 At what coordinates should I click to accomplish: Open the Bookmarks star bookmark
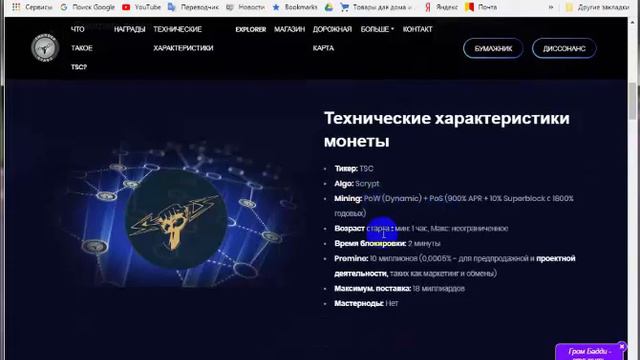pos(295,7)
